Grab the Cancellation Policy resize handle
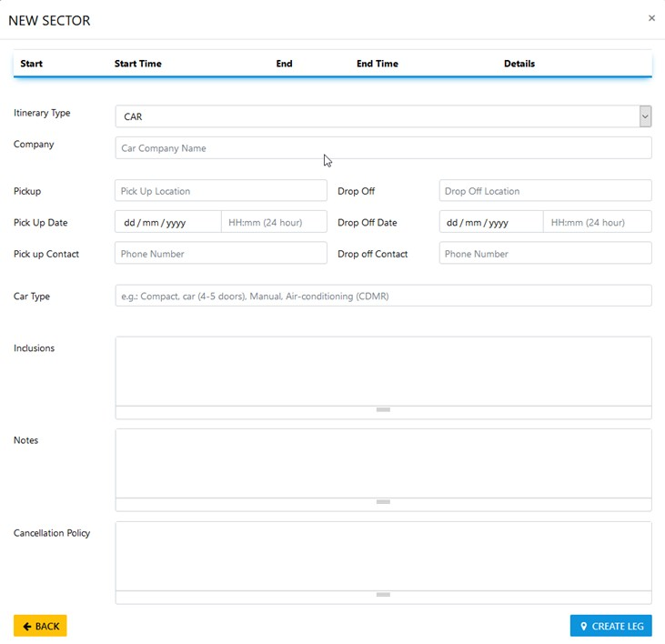This screenshot has height=644, width=665. 383,595
